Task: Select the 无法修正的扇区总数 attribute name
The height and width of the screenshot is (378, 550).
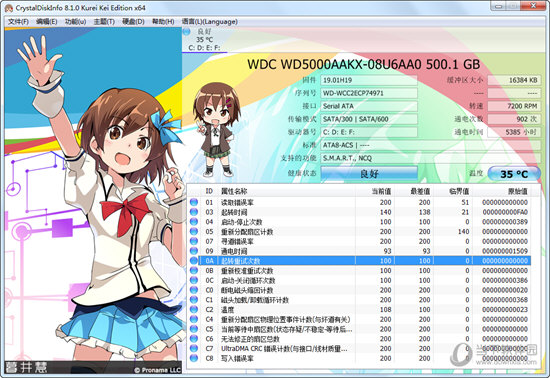Action: 250,339
